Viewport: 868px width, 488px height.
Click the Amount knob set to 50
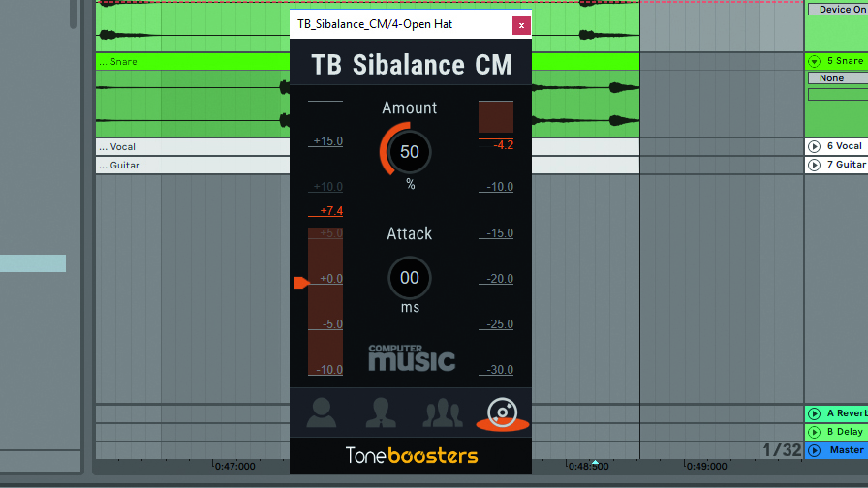409,152
